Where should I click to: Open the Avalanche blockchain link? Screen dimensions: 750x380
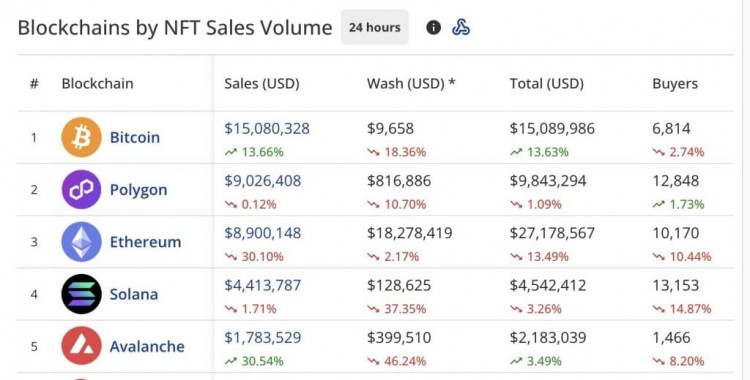click(147, 346)
